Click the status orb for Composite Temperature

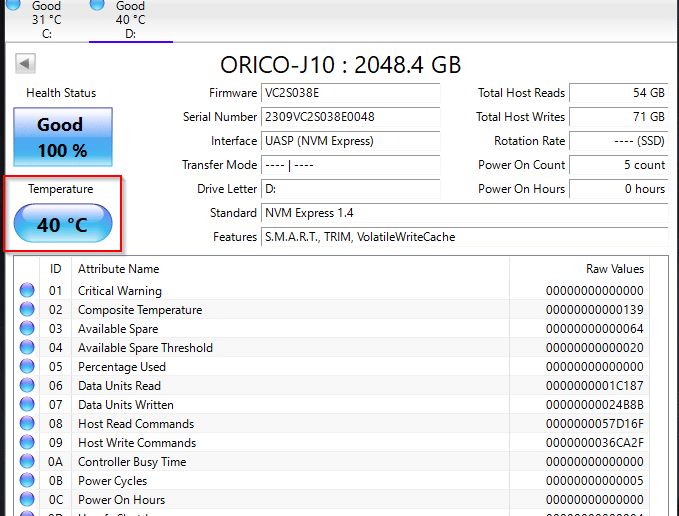click(x=27, y=309)
